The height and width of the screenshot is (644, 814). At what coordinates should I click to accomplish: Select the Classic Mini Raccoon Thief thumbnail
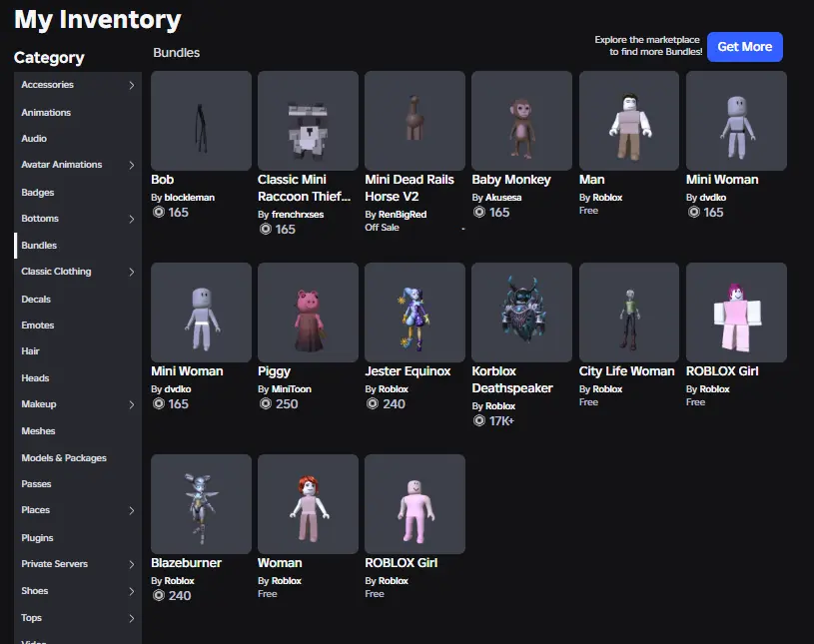[x=308, y=121]
